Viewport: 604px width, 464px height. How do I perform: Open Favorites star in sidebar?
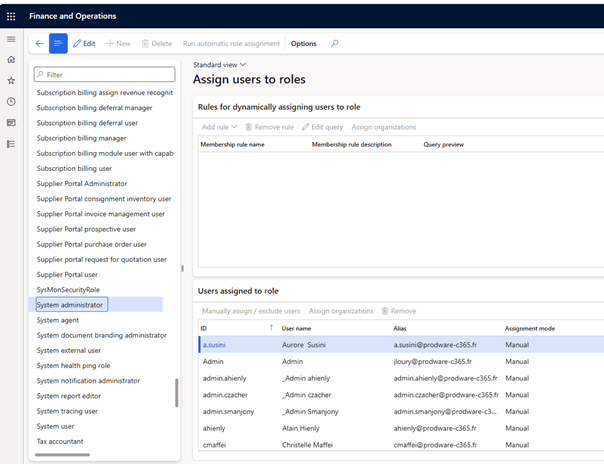point(11,80)
